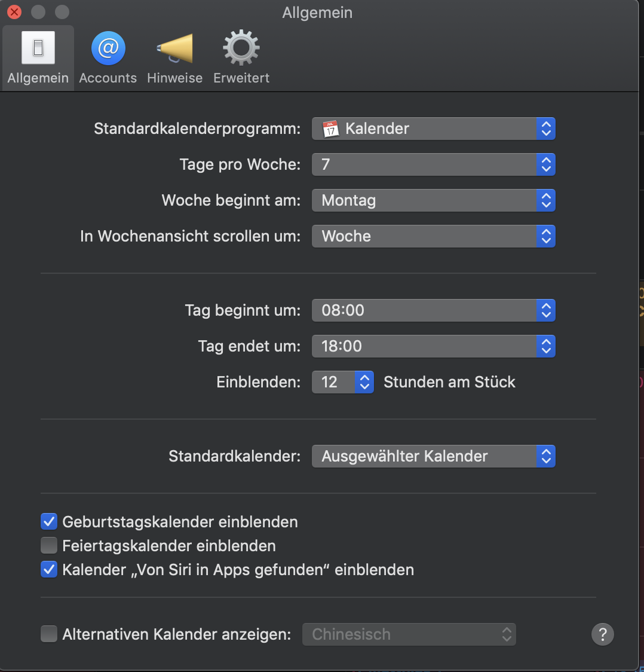Switch to the Hinweise pane
Image resolution: width=644 pixels, height=672 pixels.
[x=174, y=56]
